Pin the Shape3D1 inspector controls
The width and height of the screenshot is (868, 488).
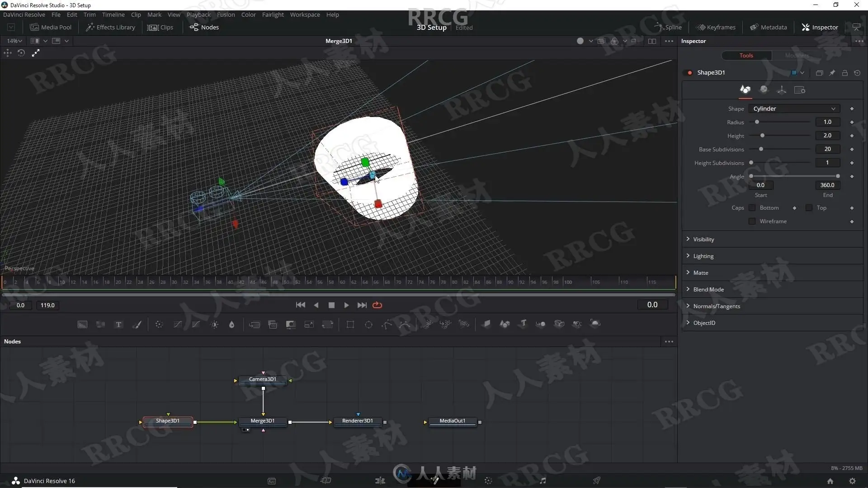tap(832, 73)
